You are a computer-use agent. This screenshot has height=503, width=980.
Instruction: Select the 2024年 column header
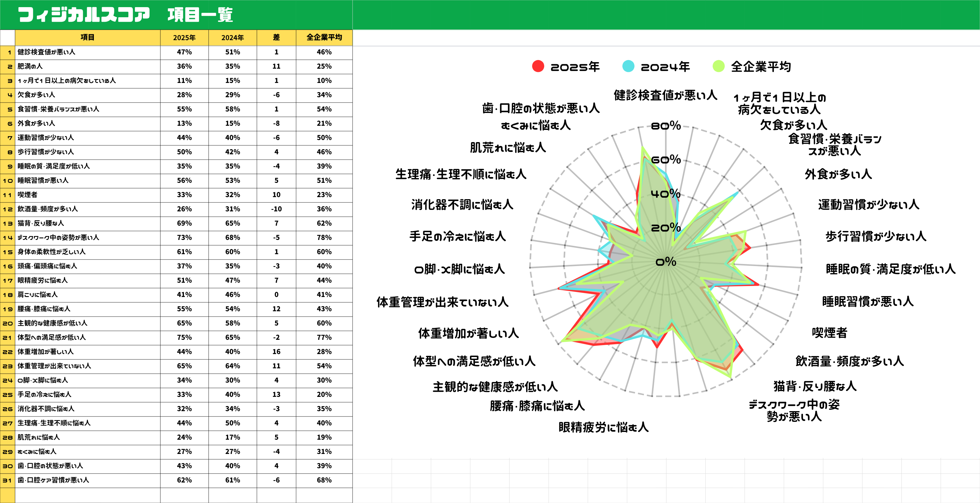(232, 37)
